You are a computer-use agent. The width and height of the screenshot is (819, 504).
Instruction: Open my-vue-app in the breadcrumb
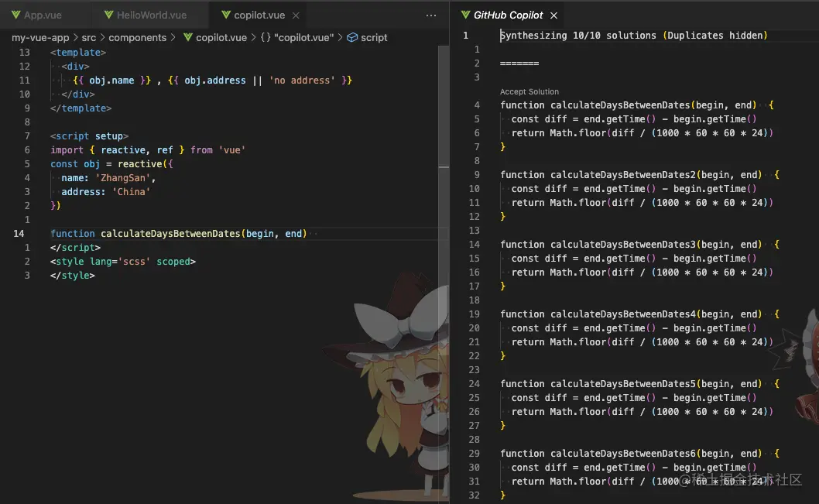[x=40, y=38]
